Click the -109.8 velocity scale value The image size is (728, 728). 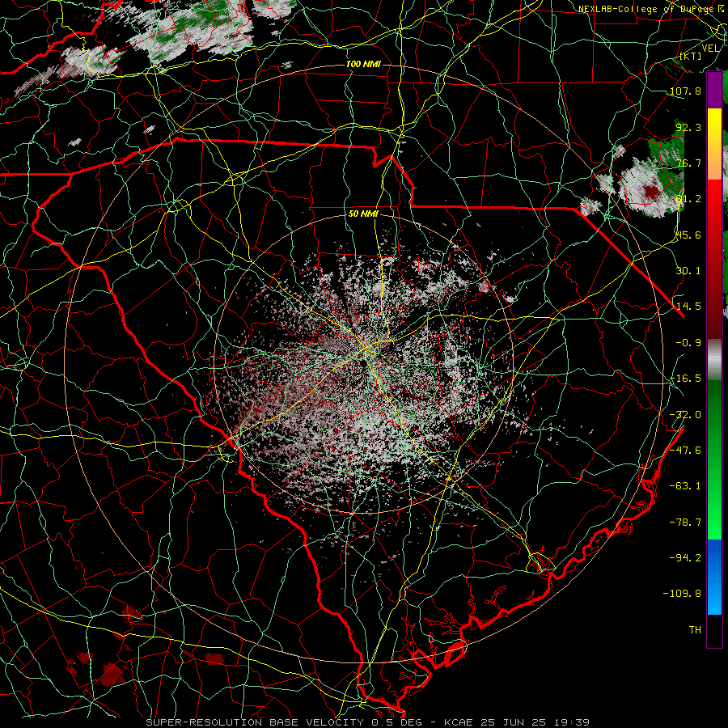[683, 594]
